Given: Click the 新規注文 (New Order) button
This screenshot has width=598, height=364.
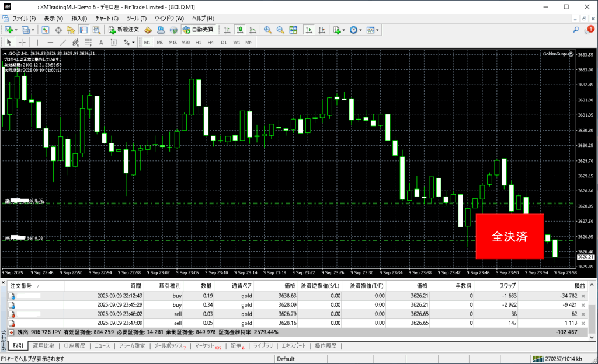Looking at the screenshot, I should [x=123, y=30].
